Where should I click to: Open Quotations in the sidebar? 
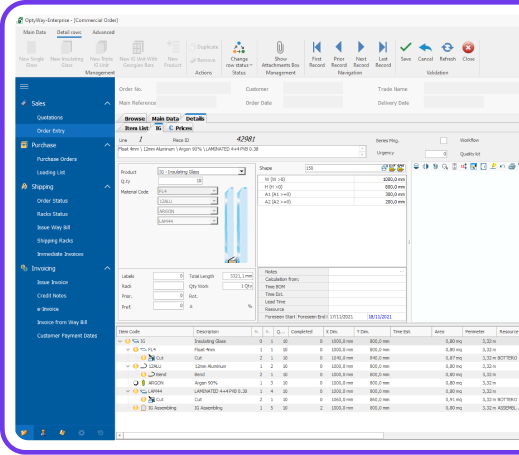click(x=50, y=117)
